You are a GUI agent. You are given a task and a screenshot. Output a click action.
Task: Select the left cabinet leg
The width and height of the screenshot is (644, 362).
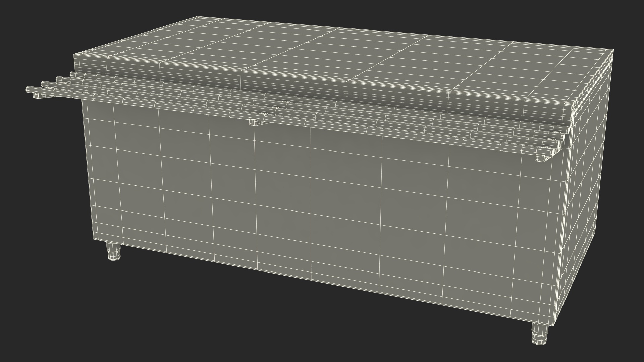coord(113,251)
